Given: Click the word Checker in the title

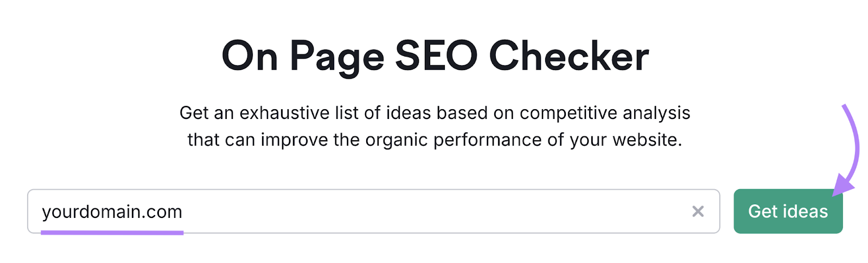Looking at the screenshot, I should tap(569, 56).
